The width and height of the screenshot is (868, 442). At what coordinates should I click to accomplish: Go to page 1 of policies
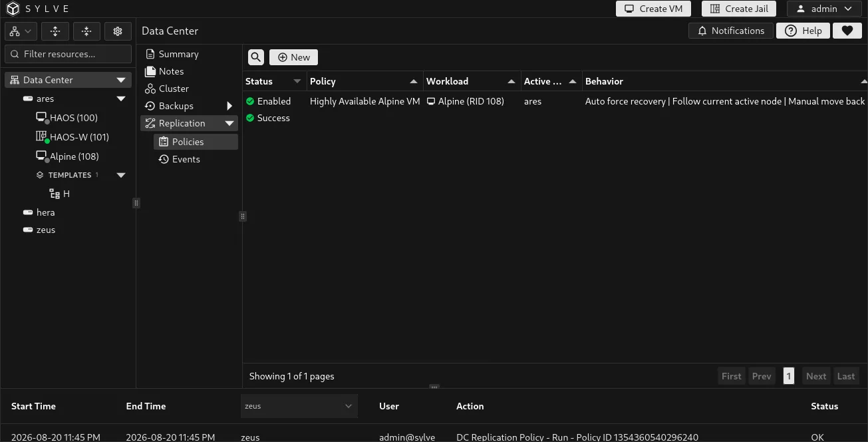coord(788,376)
